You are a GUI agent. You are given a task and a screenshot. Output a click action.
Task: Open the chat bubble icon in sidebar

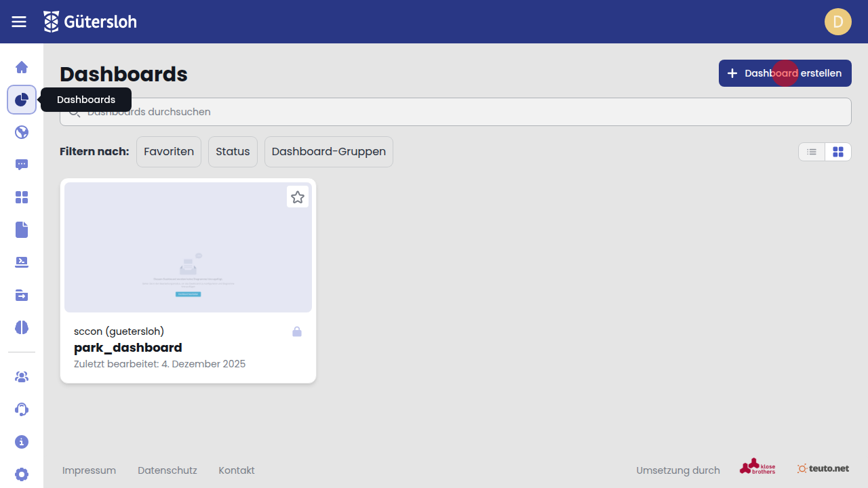(22, 165)
